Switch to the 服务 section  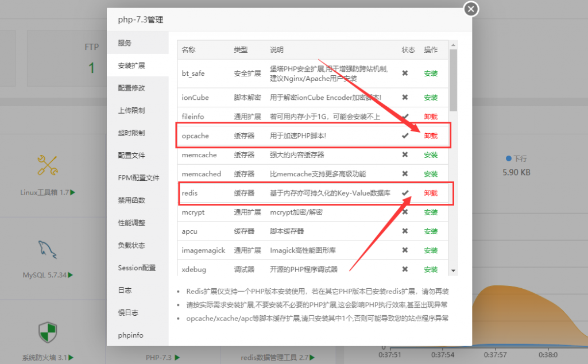[125, 42]
